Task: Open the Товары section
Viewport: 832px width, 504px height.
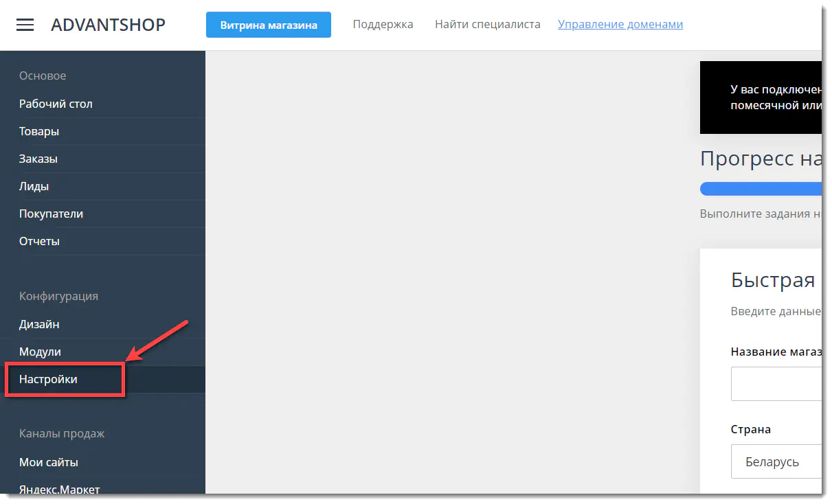Action: click(39, 131)
